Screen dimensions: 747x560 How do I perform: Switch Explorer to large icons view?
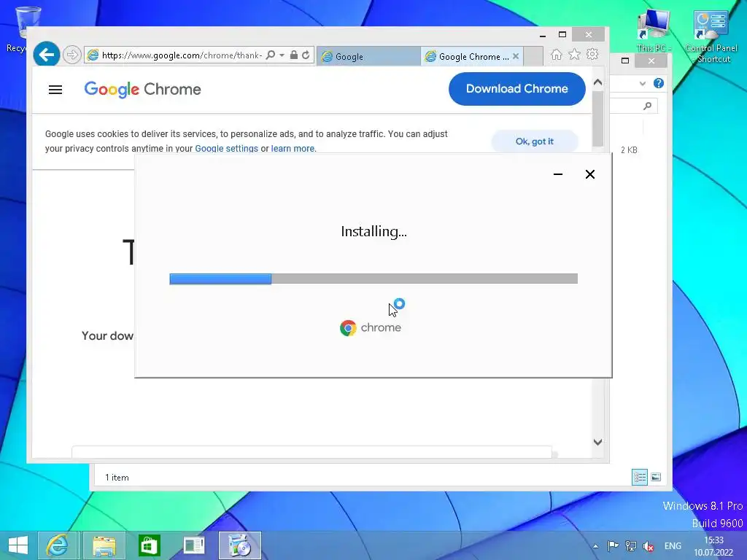[656, 477]
